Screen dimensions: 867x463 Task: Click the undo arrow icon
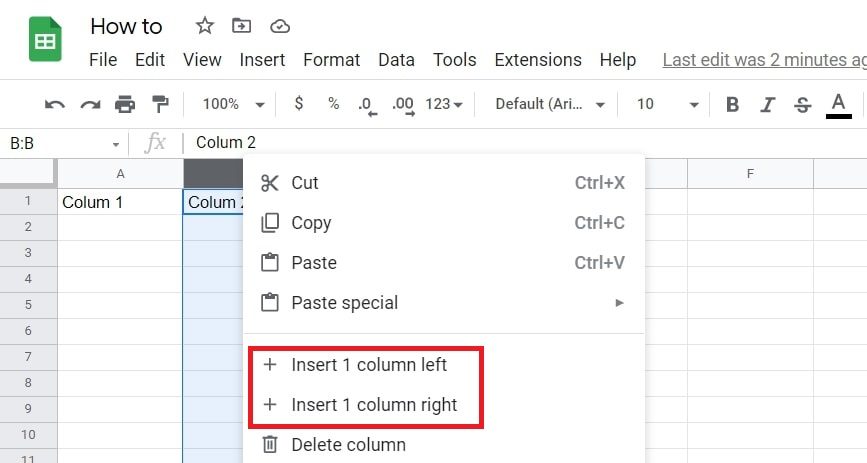(55, 104)
